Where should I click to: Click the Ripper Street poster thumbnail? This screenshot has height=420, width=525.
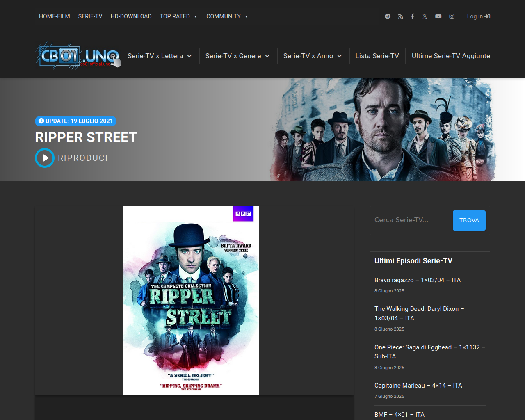191,301
